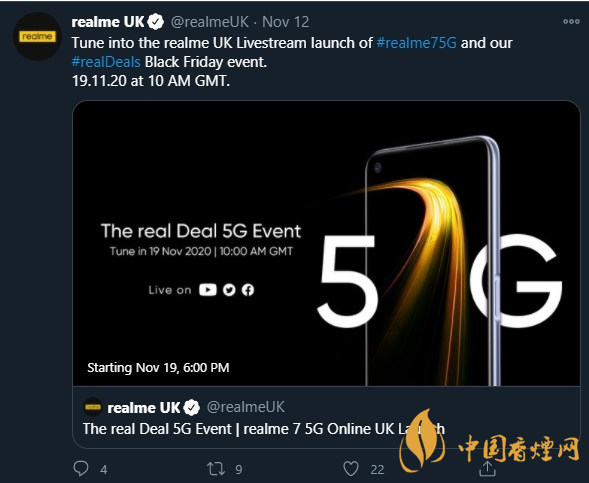This screenshot has height=483, width=589.
Task: Click the @realmeUK handle in the quoted card
Action: point(246,407)
